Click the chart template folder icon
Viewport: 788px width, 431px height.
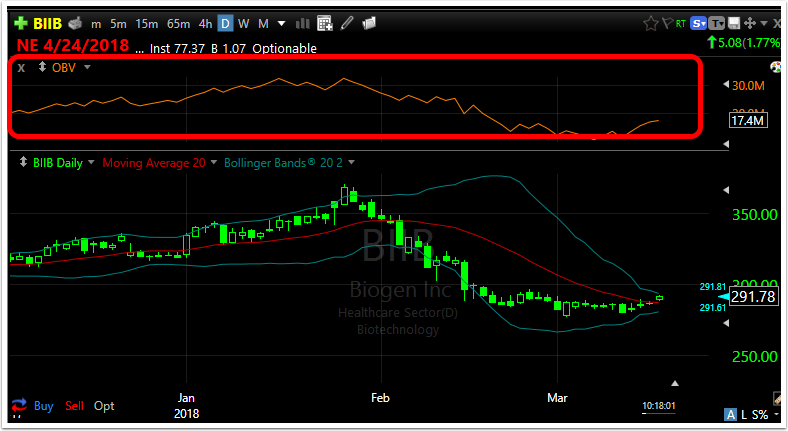(x=369, y=23)
